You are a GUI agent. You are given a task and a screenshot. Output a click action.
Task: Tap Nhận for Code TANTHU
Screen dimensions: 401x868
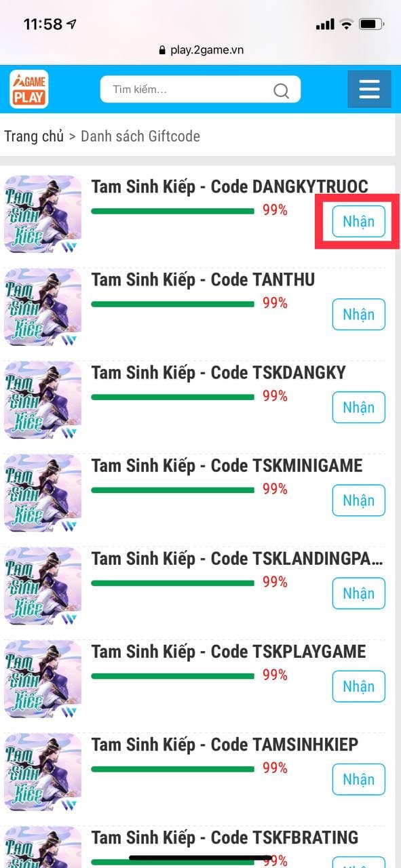tap(358, 315)
